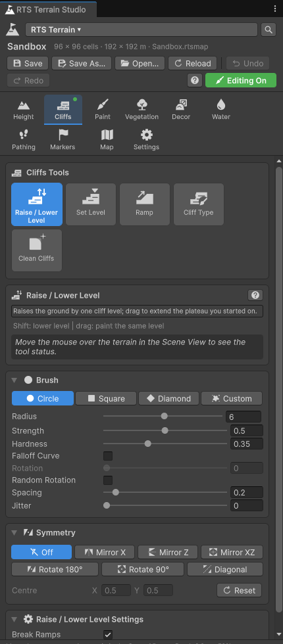The image size is (283, 644).
Task: Enable Mirror X symmetry
Action: pos(105,552)
